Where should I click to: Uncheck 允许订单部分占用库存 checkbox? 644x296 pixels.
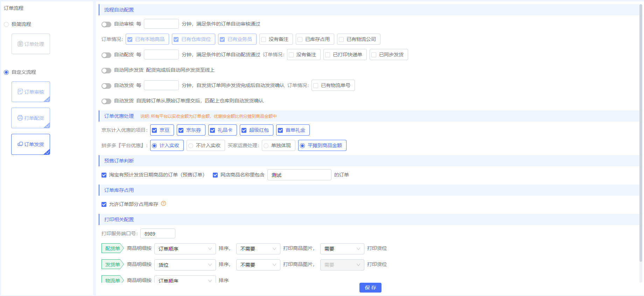click(104, 204)
